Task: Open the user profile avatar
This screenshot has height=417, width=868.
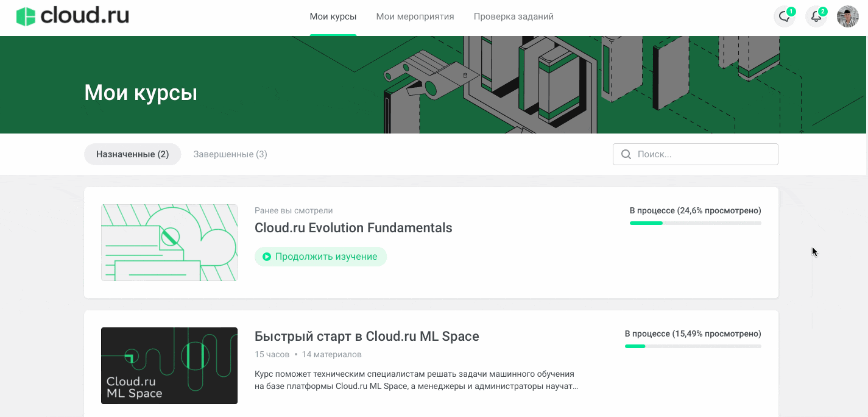Action: (x=847, y=17)
